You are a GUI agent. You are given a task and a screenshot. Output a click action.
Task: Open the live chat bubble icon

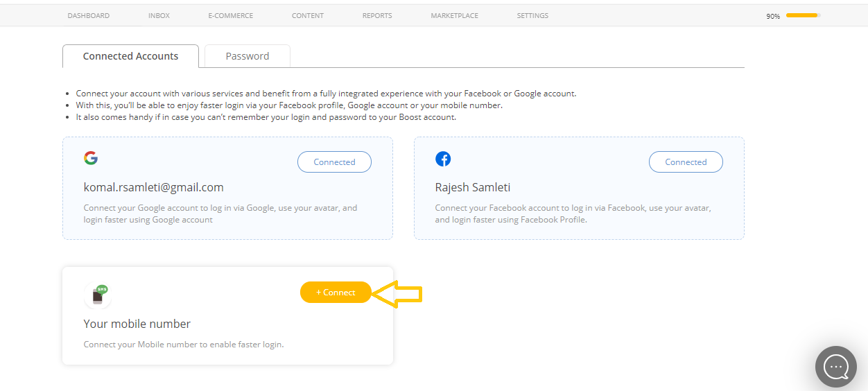tap(836, 367)
